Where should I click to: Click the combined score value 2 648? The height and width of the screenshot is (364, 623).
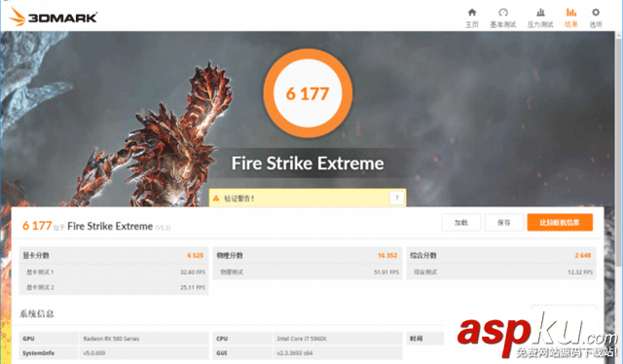(x=583, y=256)
